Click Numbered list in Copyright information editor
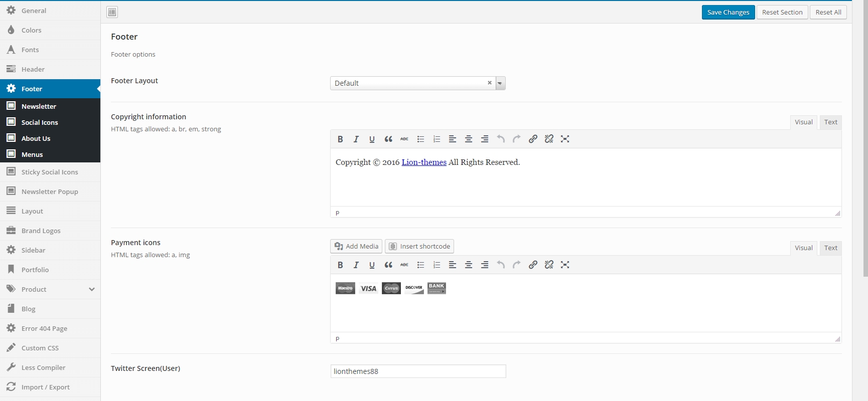The width and height of the screenshot is (868, 401). click(437, 139)
